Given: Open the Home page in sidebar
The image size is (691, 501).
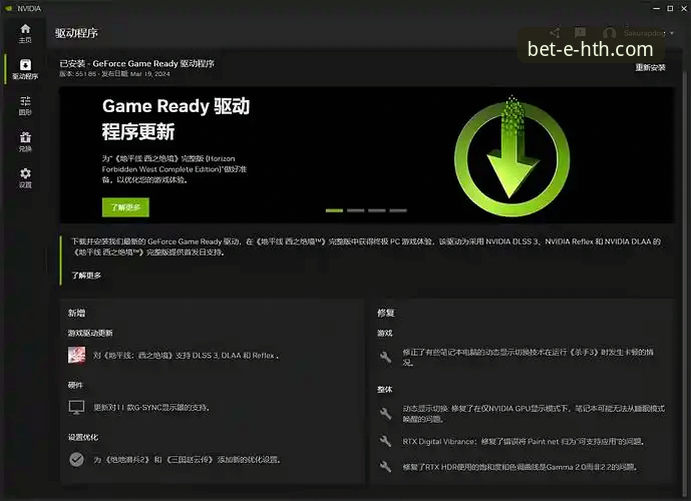Looking at the screenshot, I should [x=25, y=33].
